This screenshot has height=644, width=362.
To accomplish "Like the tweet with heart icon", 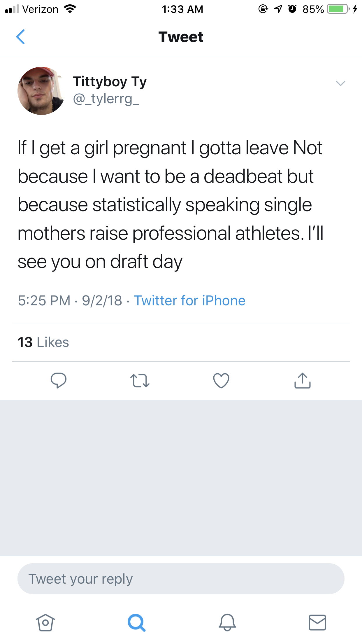I will pyautogui.click(x=221, y=381).
